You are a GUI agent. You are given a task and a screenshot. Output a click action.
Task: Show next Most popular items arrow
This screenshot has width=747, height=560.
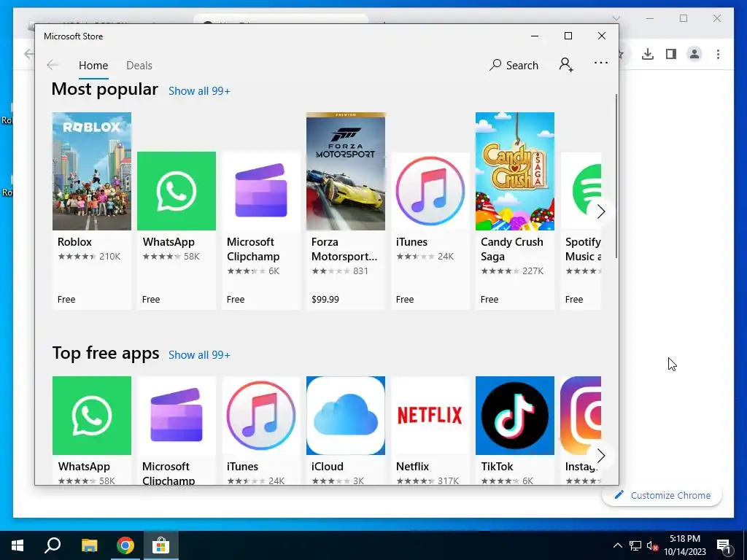click(601, 211)
